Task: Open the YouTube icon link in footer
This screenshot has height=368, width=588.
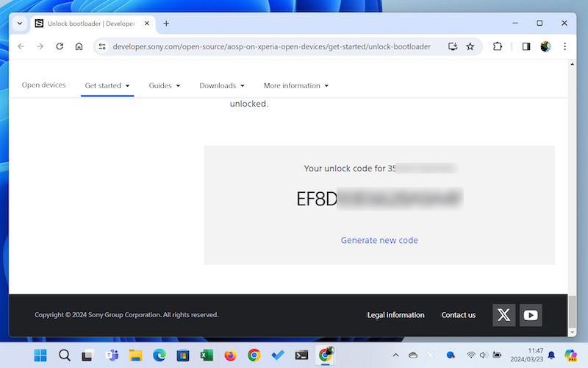Action: tap(531, 315)
